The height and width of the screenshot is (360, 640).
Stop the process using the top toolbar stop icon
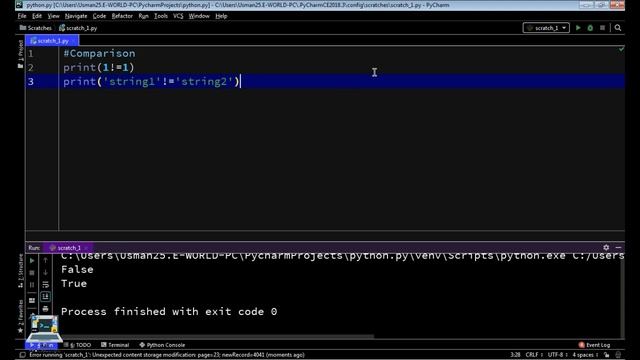point(602,28)
